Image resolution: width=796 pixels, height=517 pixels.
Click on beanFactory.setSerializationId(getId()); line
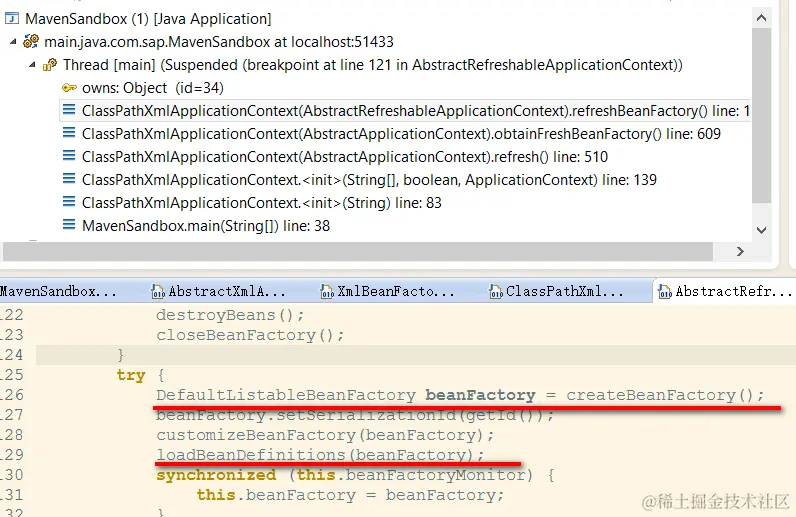click(x=355, y=415)
